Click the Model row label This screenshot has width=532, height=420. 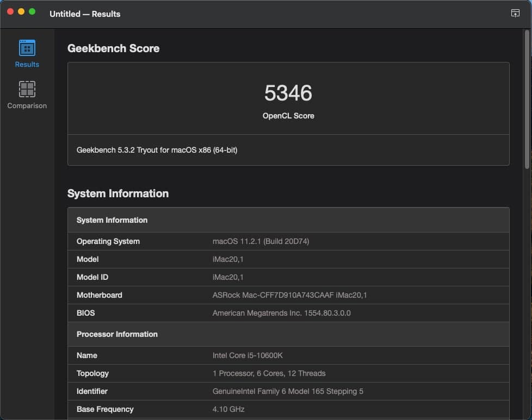point(88,259)
